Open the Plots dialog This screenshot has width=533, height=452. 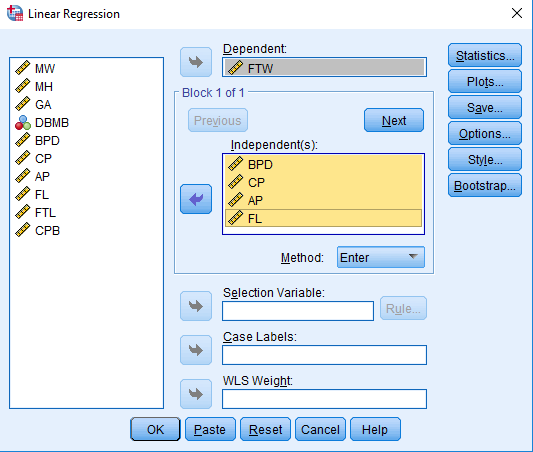pyautogui.click(x=485, y=82)
